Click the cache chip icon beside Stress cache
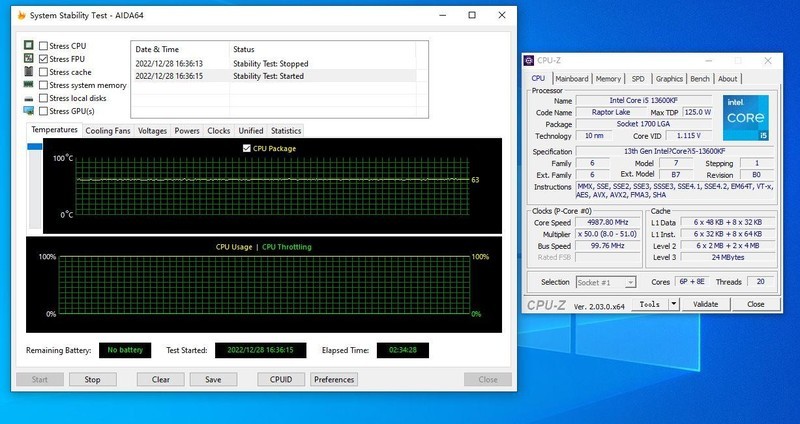The width and height of the screenshot is (800, 424). coord(29,71)
